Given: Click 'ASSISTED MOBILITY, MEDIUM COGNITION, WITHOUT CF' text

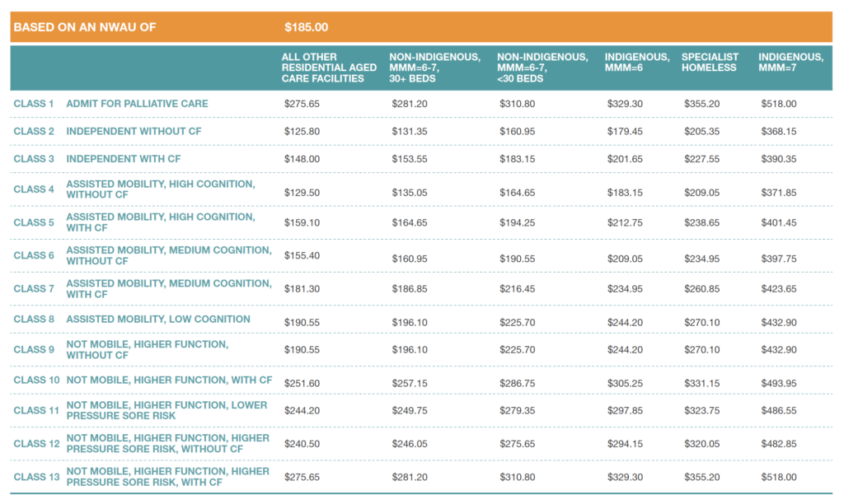Looking at the screenshot, I should [x=169, y=255].
